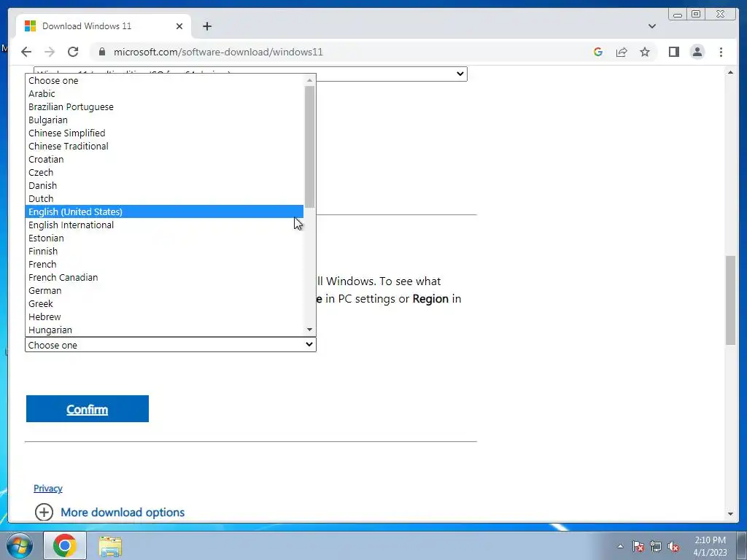Pick Estonian from the list
The width and height of the screenshot is (747, 560).
tap(164, 238)
